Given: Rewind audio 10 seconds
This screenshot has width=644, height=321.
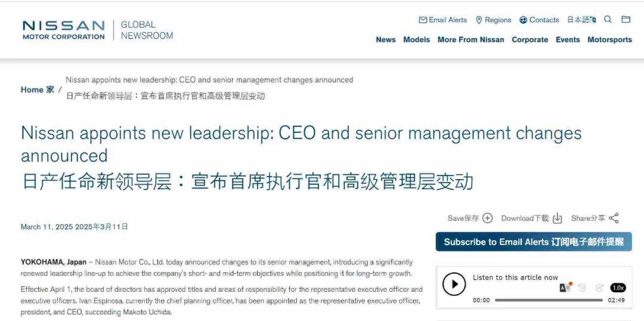Looking at the screenshot, I should 582,288.
